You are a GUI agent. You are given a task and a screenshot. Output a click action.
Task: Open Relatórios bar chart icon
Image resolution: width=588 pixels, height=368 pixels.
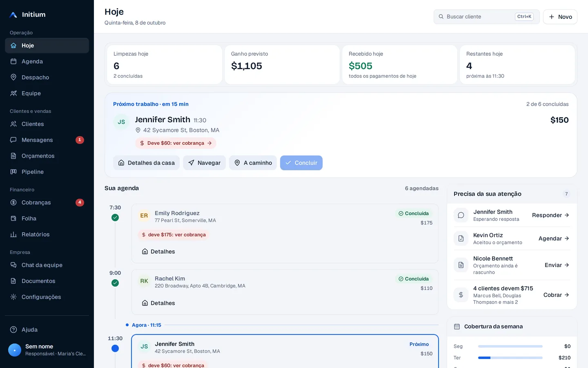(13, 234)
